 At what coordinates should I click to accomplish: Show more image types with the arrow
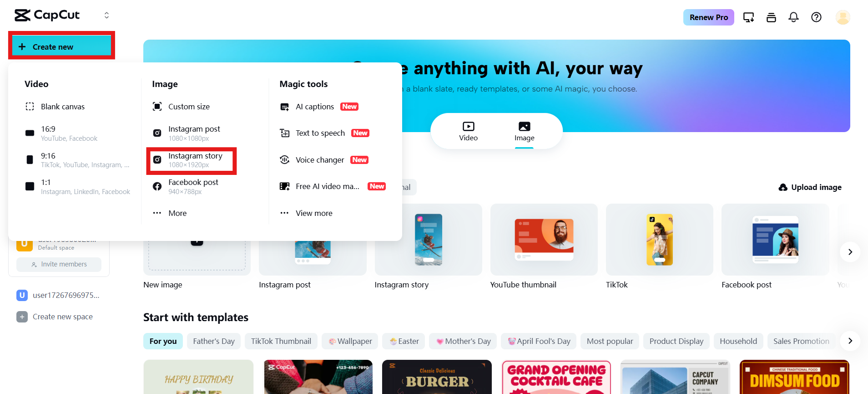[x=850, y=252]
